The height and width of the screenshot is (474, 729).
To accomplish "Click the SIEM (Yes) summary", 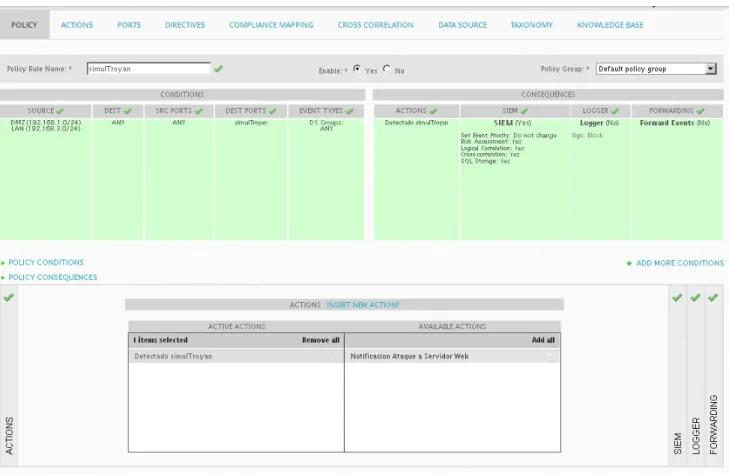I will [x=513, y=123].
